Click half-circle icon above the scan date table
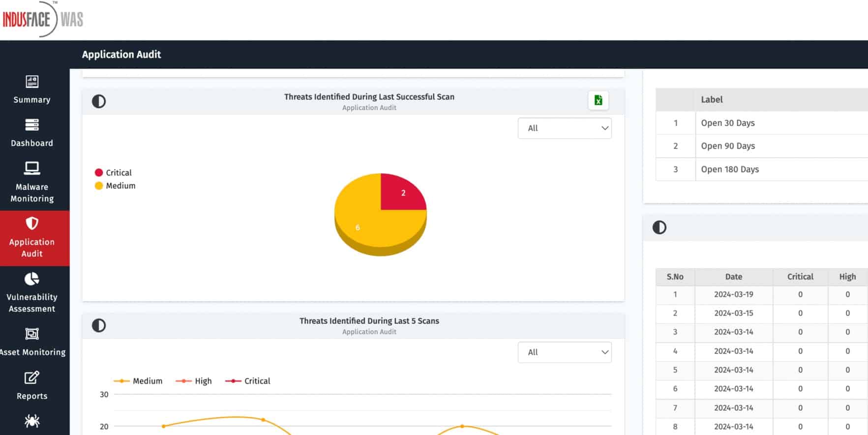Screen dimensions: 868x435 pos(659,227)
